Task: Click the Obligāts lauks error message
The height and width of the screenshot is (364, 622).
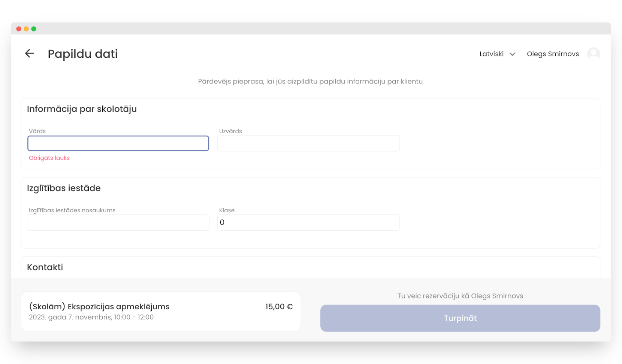Action: [49, 158]
